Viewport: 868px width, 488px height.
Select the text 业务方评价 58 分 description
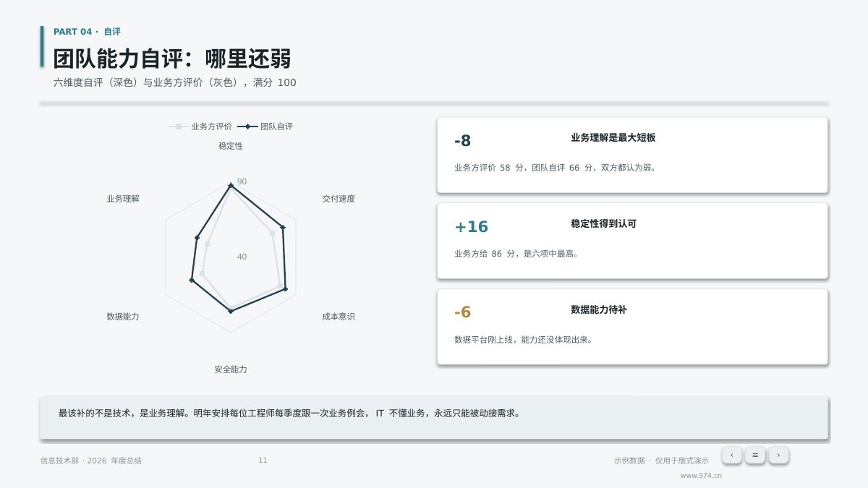pos(555,168)
